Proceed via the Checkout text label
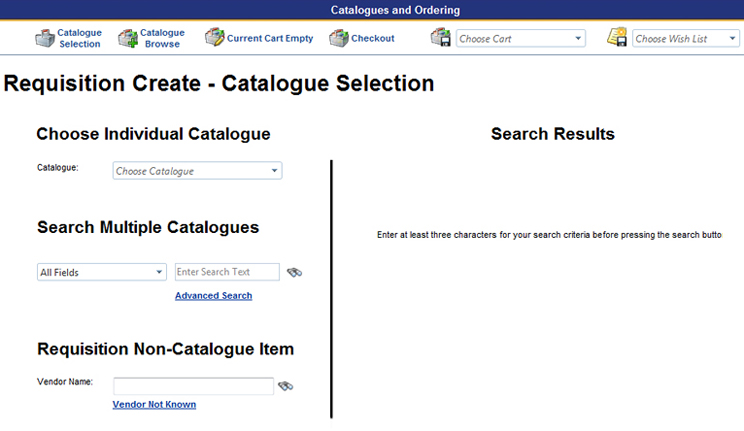 [373, 39]
